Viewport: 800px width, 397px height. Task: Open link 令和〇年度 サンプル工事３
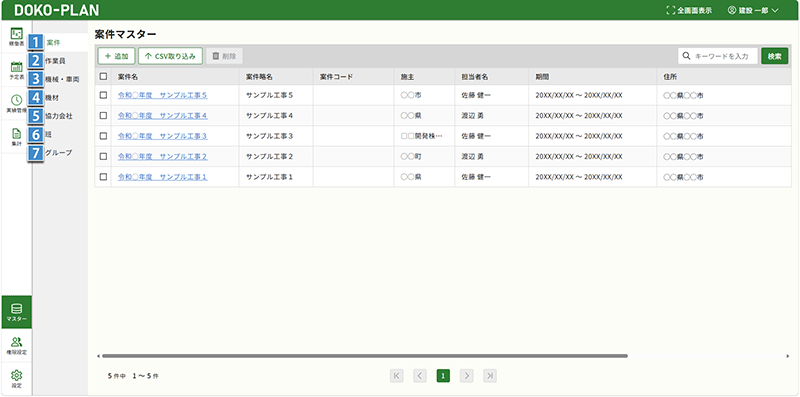[163, 136]
